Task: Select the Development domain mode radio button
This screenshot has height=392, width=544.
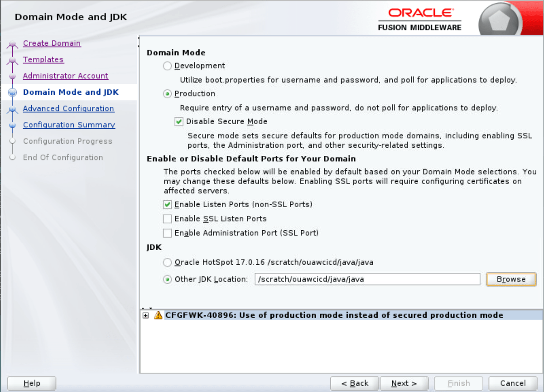Action: tap(167, 65)
